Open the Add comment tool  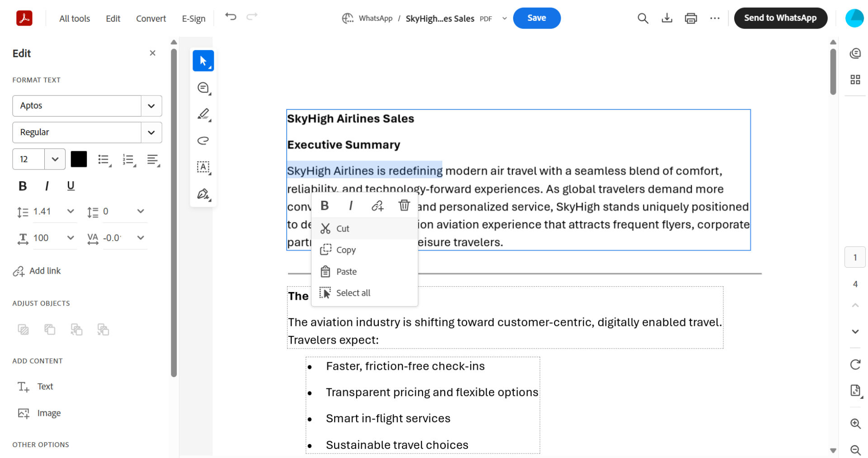tap(203, 87)
